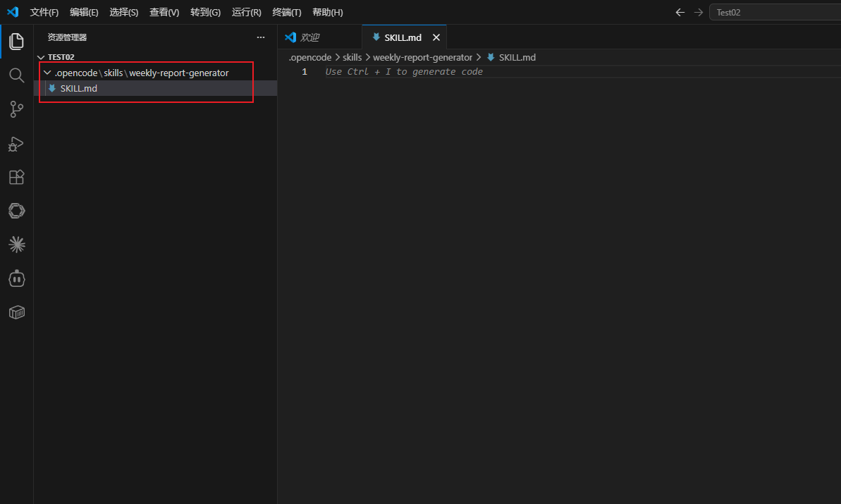The width and height of the screenshot is (841, 504).
Task: Open the 选择(S) menu
Action: pyautogui.click(x=124, y=12)
